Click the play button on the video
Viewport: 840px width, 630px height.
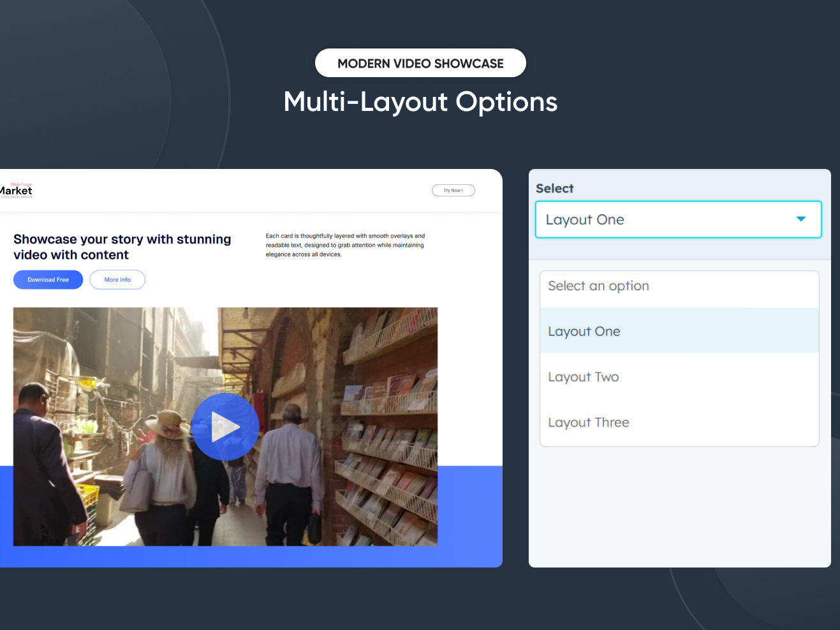pos(225,427)
